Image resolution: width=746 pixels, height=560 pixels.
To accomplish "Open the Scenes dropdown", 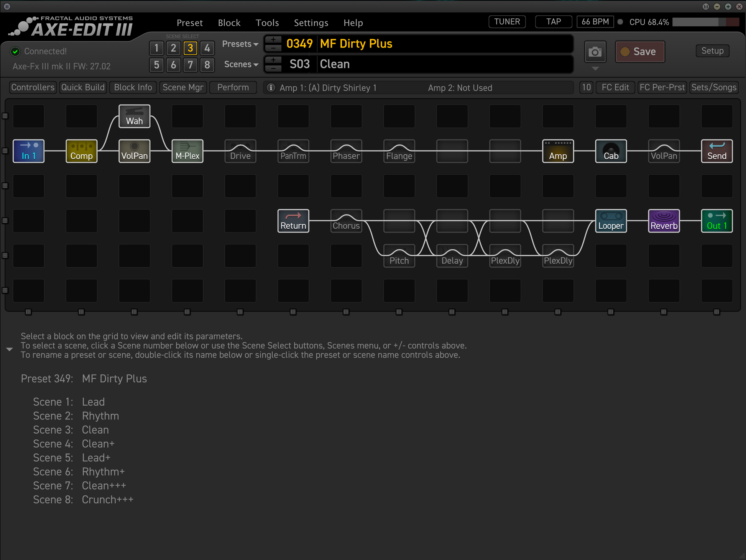I will (x=241, y=64).
